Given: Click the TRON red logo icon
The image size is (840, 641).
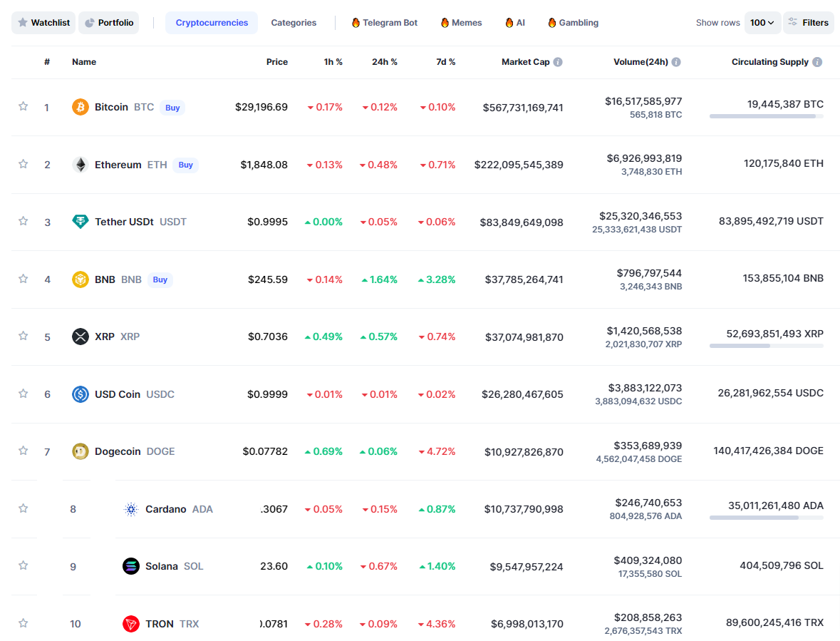Looking at the screenshot, I should tap(130, 623).
